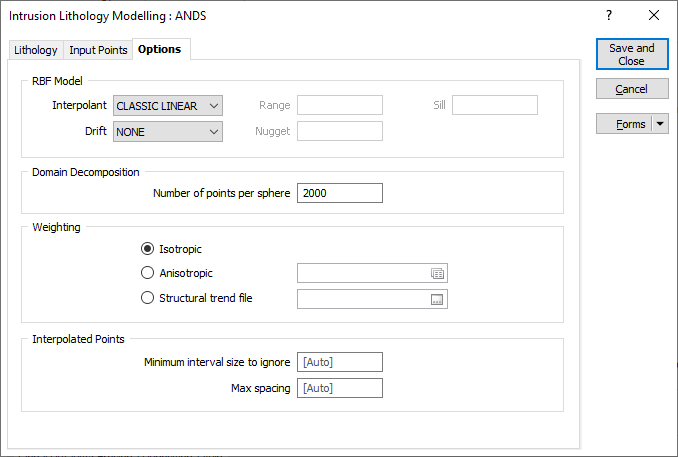Click the help question mark icon
Image resolution: width=678 pixels, height=457 pixels.
[x=609, y=16]
